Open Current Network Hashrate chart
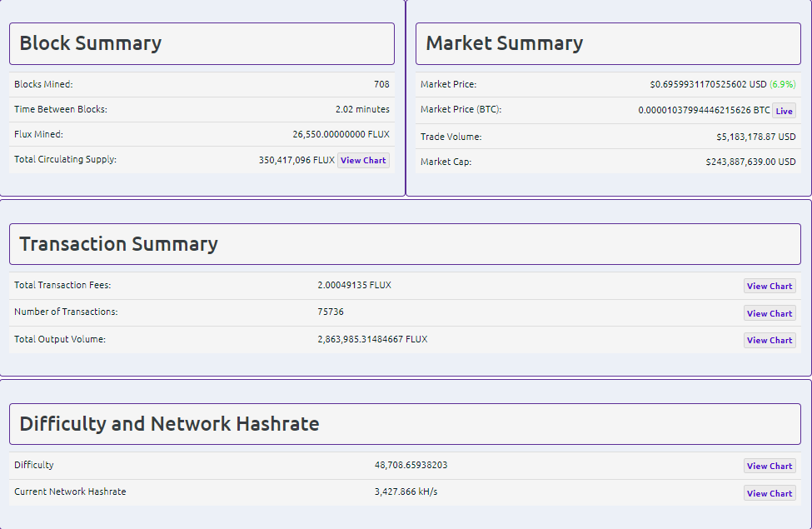812x529 pixels. coord(770,493)
